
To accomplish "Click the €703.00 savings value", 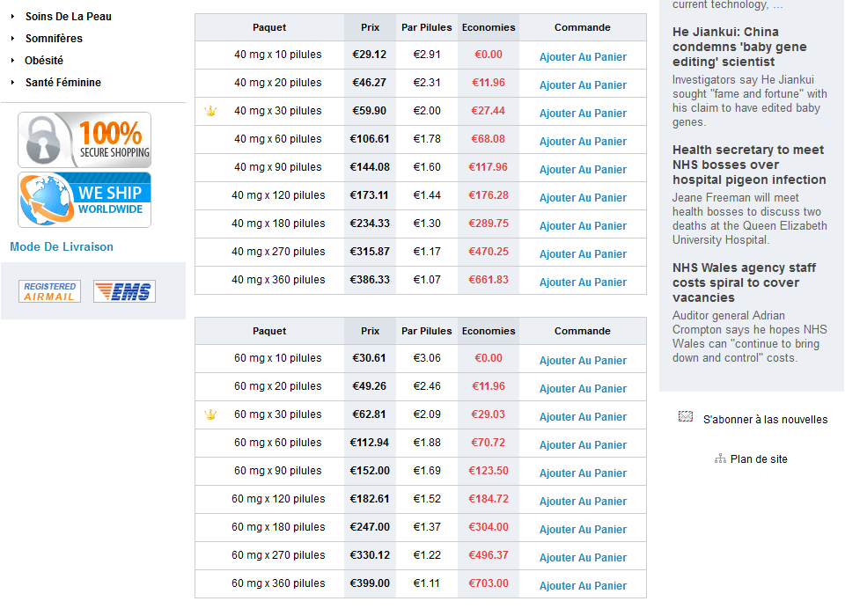I will click(489, 583).
